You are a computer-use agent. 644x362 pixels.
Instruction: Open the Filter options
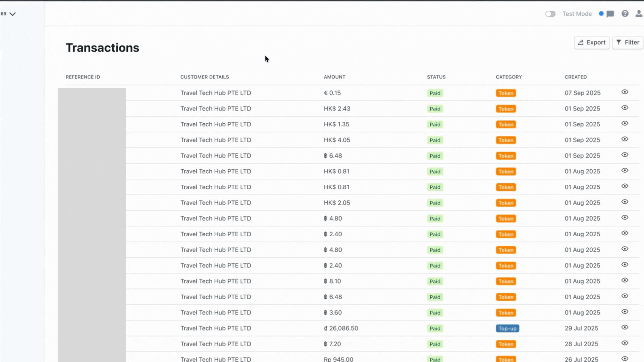coord(627,43)
